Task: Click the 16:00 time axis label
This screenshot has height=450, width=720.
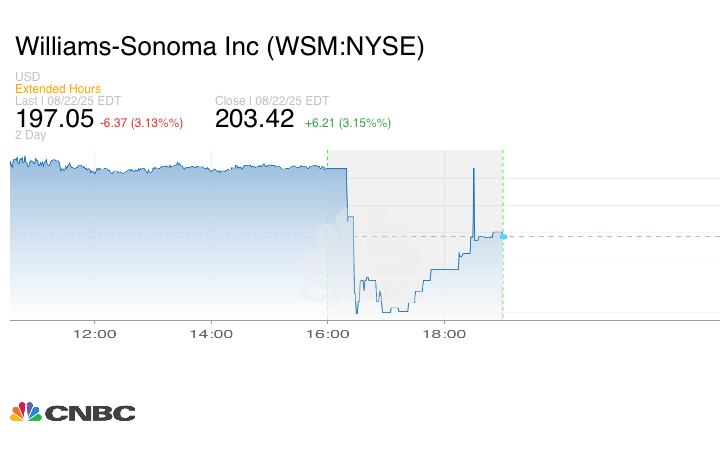Action: pyautogui.click(x=328, y=335)
